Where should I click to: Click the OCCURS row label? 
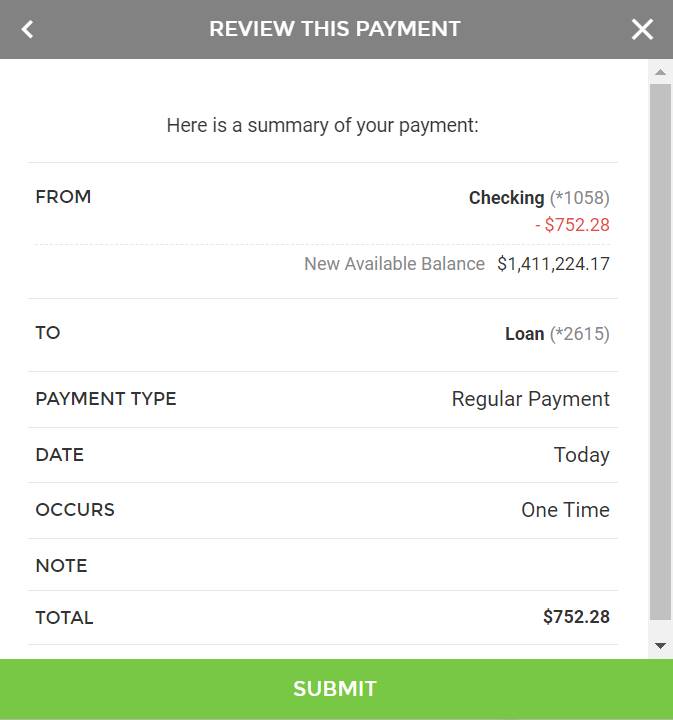click(x=75, y=510)
